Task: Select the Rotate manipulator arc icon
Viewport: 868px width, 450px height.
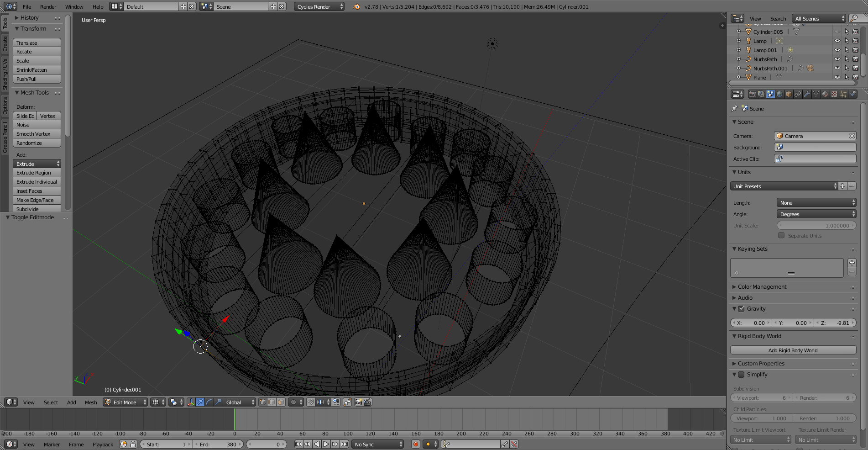Action: click(x=209, y=402)
